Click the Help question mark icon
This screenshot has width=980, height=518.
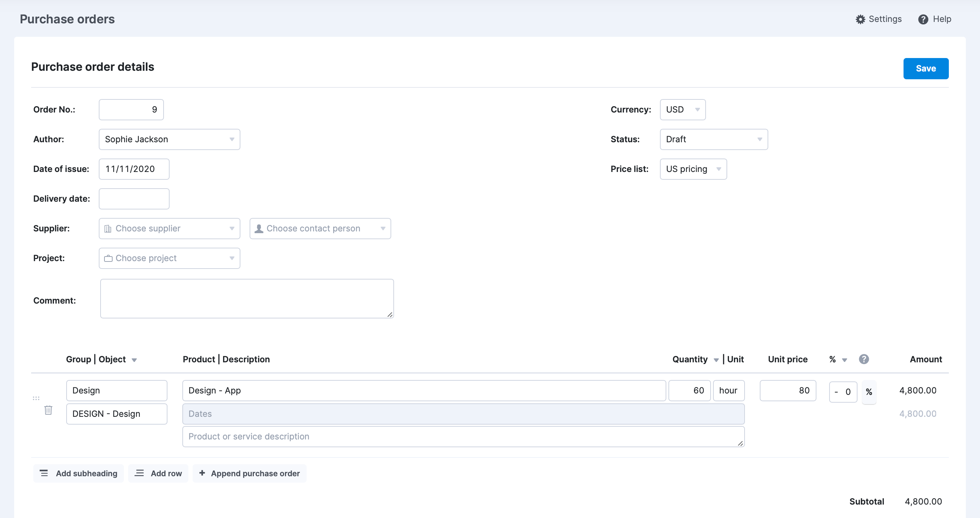coord(923,19)
